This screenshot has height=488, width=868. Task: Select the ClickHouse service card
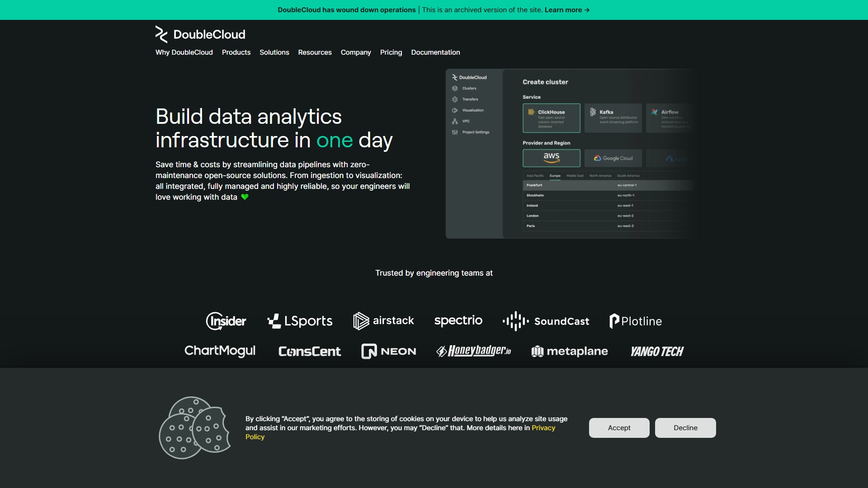click(x=552, y=118)
